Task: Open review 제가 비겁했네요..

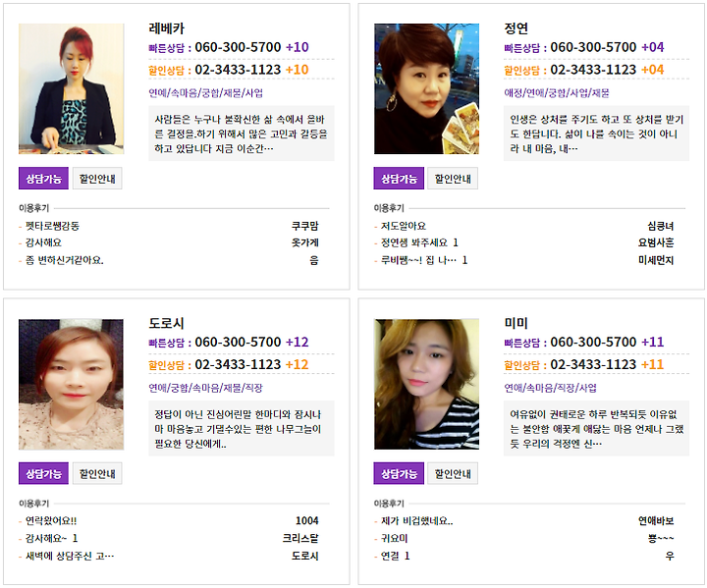Action: (x=416, y=521)
